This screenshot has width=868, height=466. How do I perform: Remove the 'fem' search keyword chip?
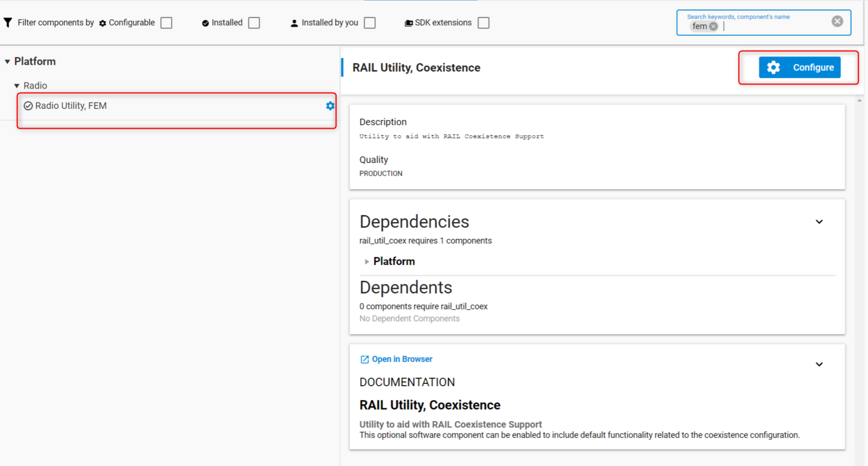click(714, 26)
